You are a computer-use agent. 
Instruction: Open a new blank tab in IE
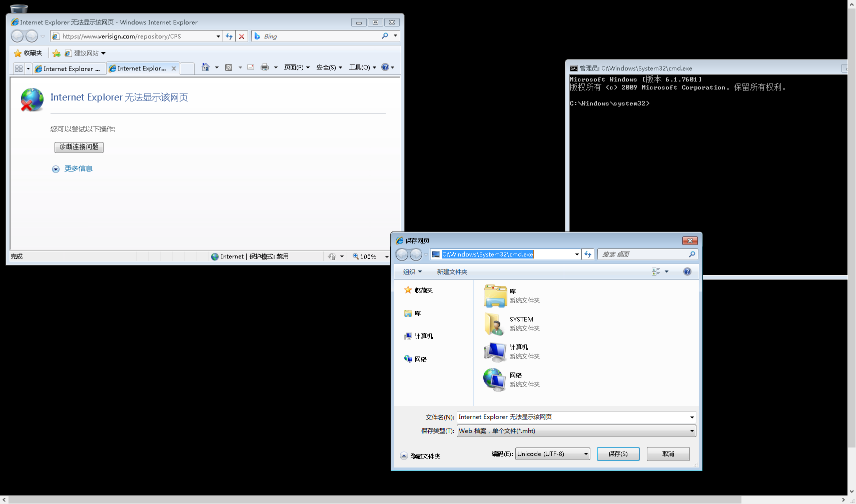pos(187,68)
